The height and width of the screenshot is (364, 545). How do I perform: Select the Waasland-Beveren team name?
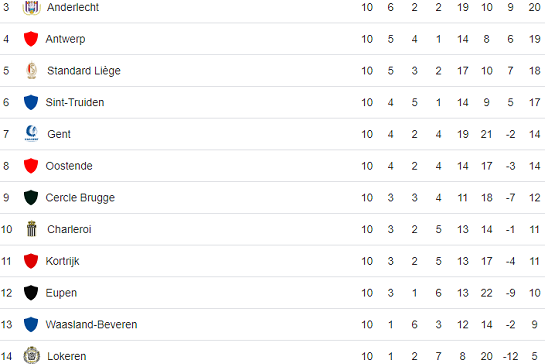click(91, 325)
